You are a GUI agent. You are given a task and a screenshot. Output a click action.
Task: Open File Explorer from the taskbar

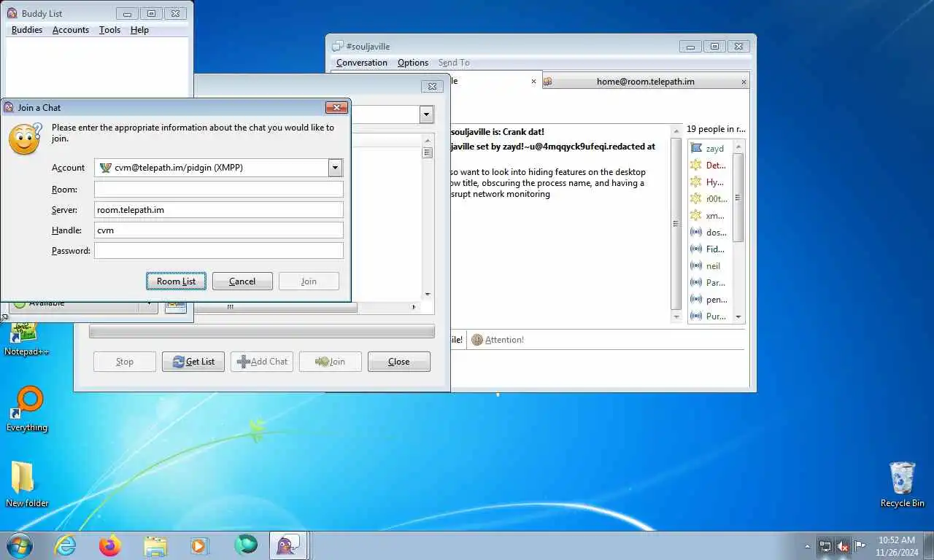pos(155,545)
